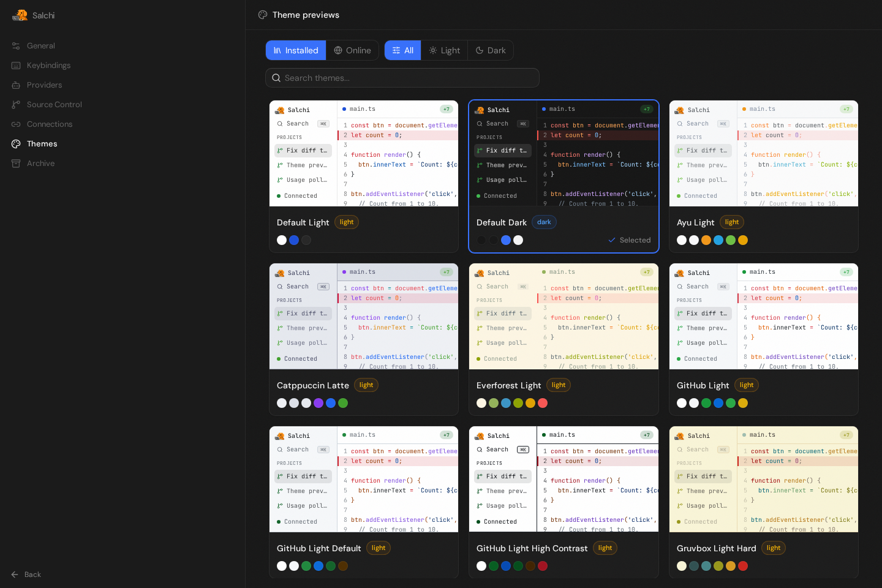This screenshot has width=882, height=588.
Task: Click blue swatch under Default Light
Action: click(x=294, y=240)
